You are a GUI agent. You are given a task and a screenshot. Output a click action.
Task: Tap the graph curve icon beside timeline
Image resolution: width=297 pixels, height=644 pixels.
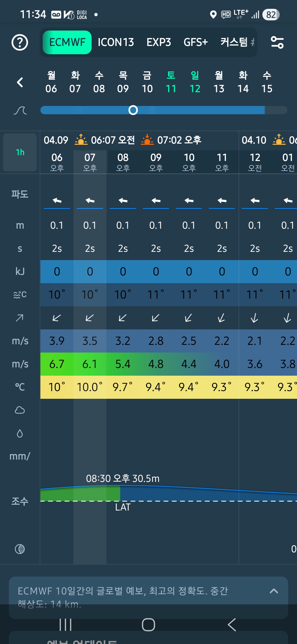click(20, 111)
